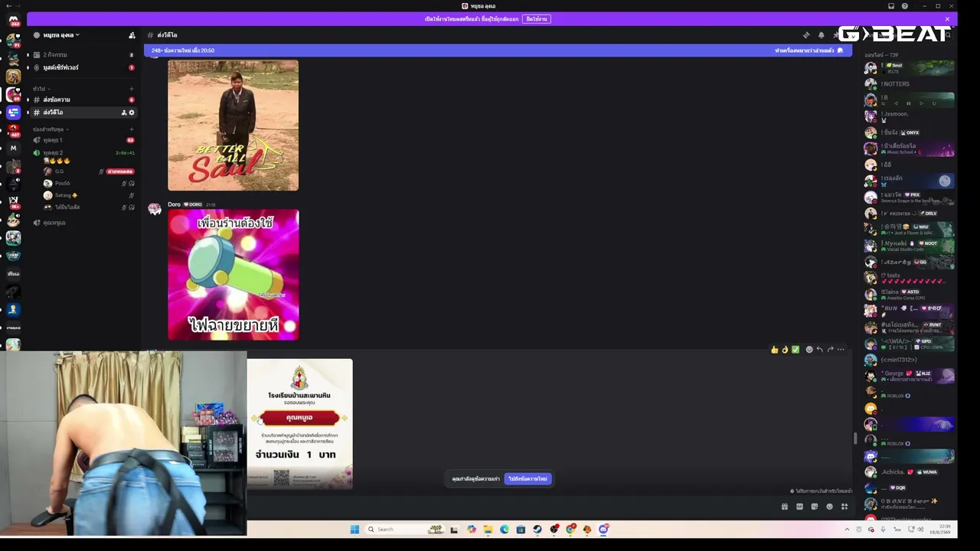Viewport: 980px width, 551px height.
Task: React with the OK hand emoji
Action: click(x=785, y=350)
